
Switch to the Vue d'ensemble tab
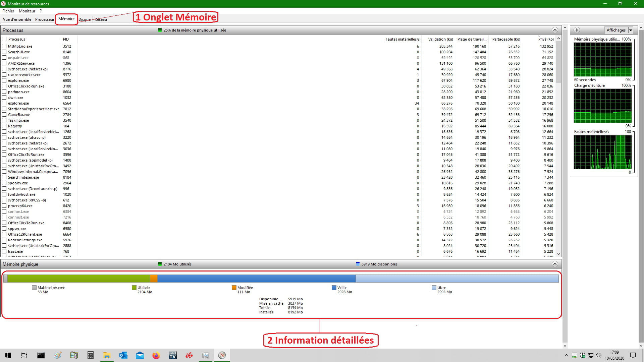(17, 19)
